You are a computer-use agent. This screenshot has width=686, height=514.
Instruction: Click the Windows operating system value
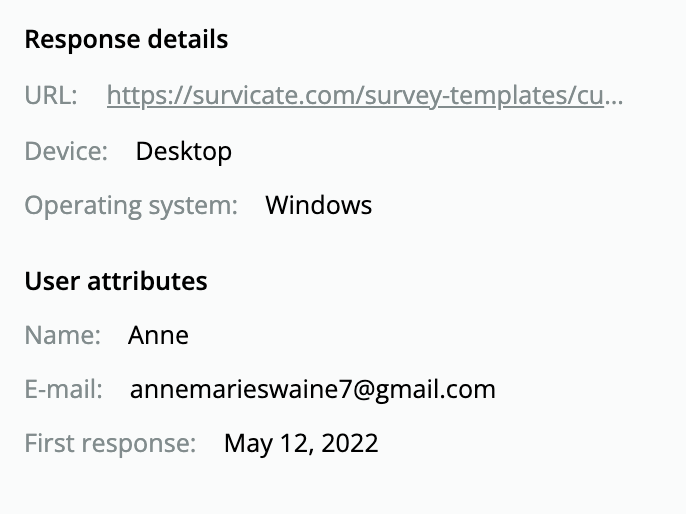point(318,206)
